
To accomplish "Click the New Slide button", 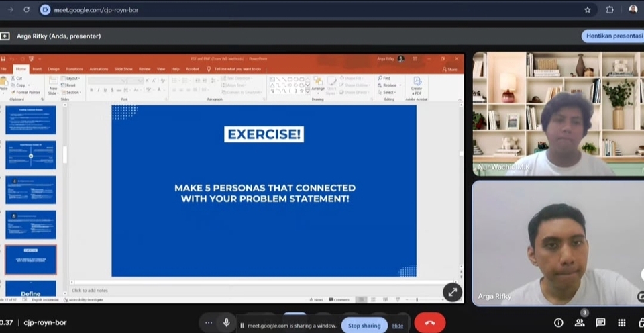I will pos(53,87).
